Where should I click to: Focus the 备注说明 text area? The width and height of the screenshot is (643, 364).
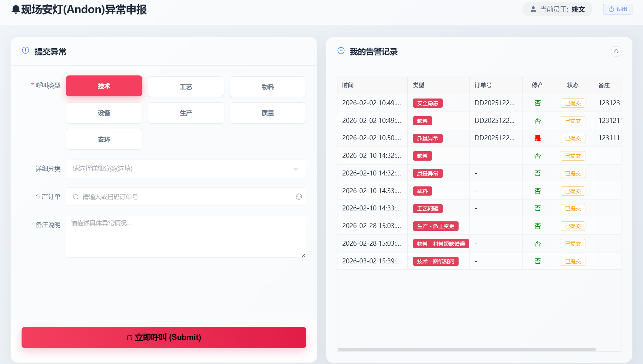click(185, 237)
